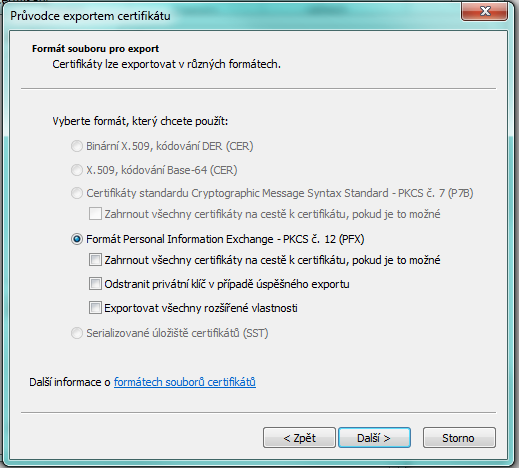Click the 'Vyberte formát, který chcete použít:' label

click(140, 121)
